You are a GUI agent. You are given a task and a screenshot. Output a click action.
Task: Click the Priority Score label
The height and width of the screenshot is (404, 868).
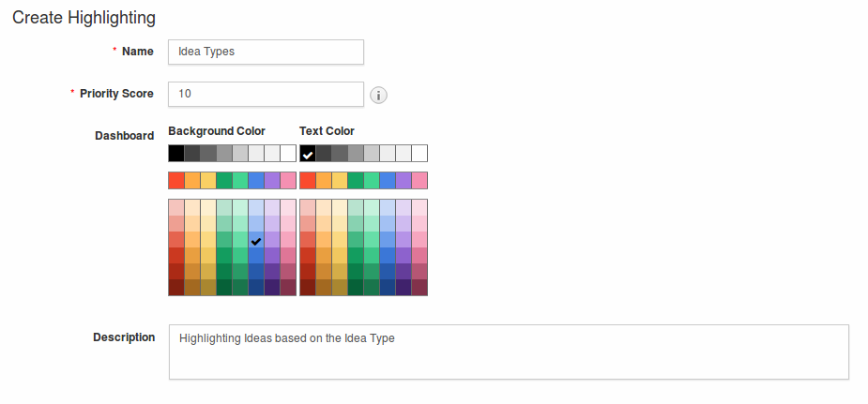pyautogui.click(x=116, y=94)
